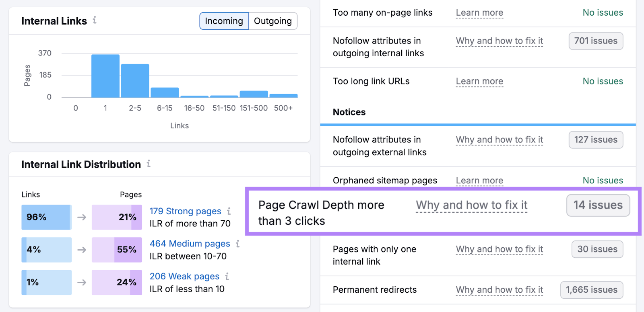This screenshot has width=644, height=312.
Task: Open 464 Medium pages link
Action: point(190,244)
